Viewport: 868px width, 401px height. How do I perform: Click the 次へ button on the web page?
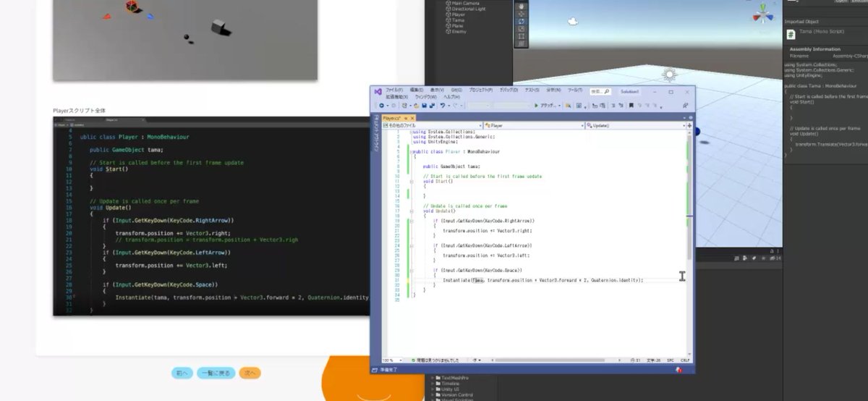click(x=250, y=373)
